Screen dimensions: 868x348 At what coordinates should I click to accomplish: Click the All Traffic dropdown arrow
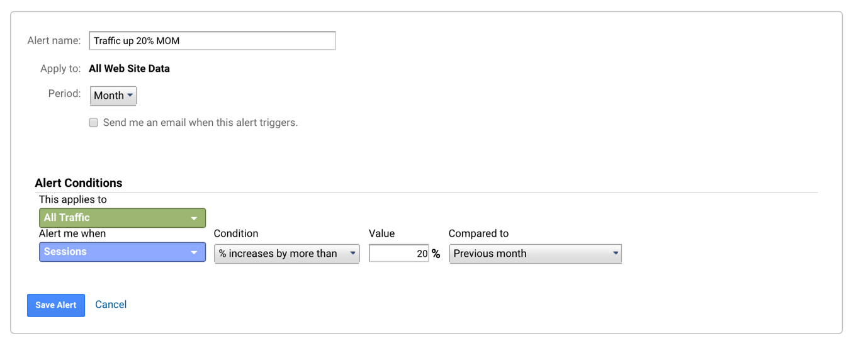(x=194, y=218)
